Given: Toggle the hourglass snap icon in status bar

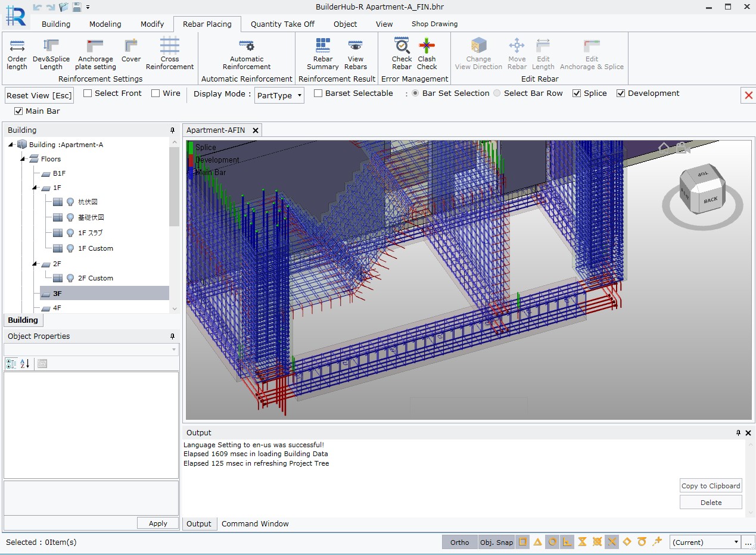Looking at the screenshot, I should [x=582, y=542].
